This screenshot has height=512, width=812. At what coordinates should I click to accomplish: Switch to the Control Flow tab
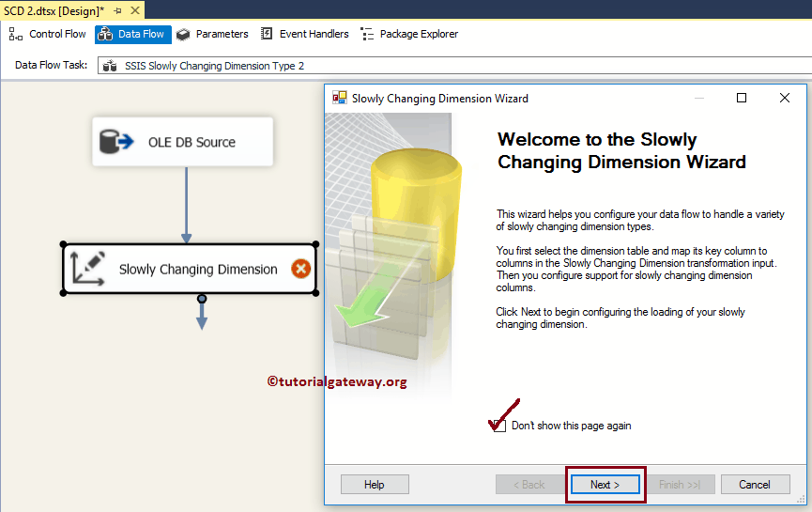click(x=47, y=34)
